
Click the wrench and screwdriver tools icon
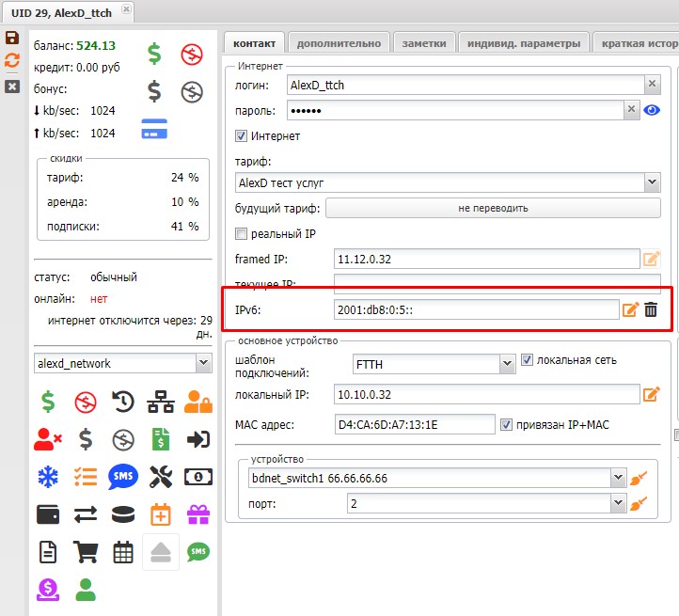[x=161, y=477]
